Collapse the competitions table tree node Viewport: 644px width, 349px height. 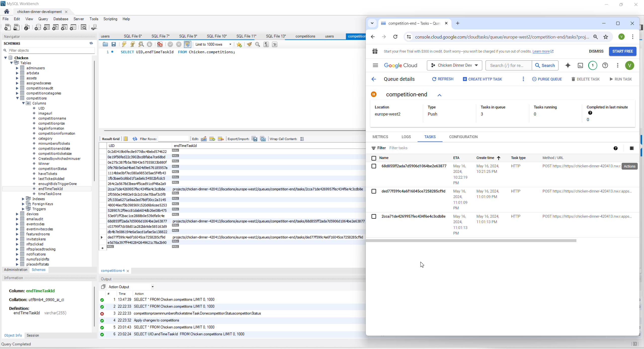(x=17, y=98)
